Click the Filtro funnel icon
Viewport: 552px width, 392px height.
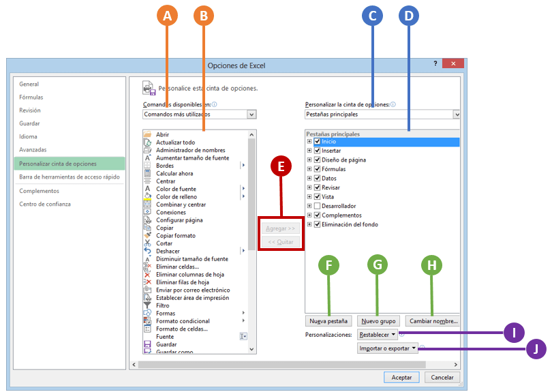tap(147, 305)
